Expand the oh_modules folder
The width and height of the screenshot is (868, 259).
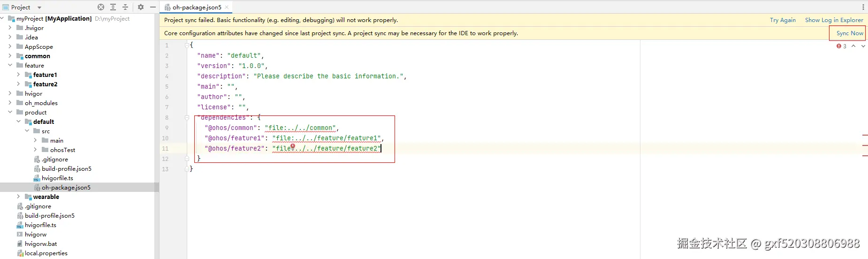pyautogui.click(x=10, y=103)
